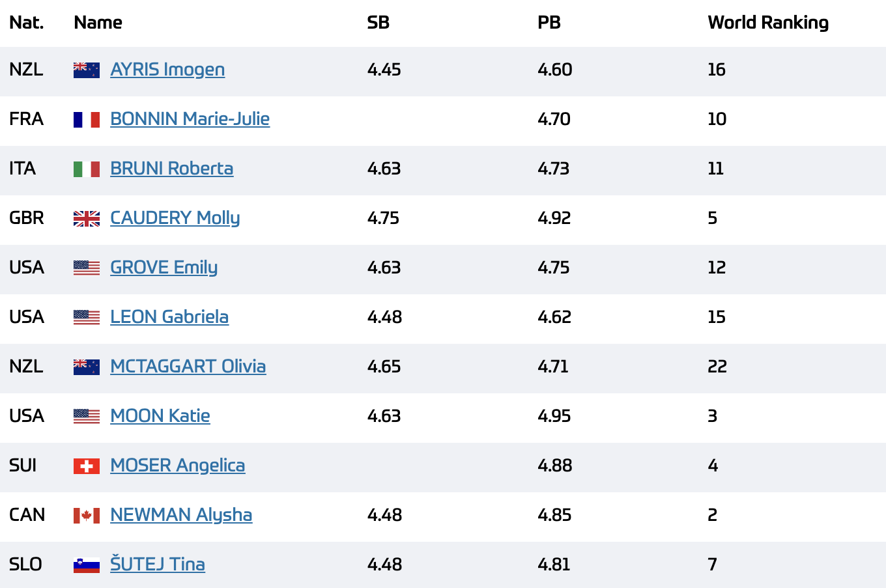The image size is (886, 588).
Task: Click the New Zealand flag beside AYRIS Imogen
Action: pyautogui.click(x=87, y=70)
